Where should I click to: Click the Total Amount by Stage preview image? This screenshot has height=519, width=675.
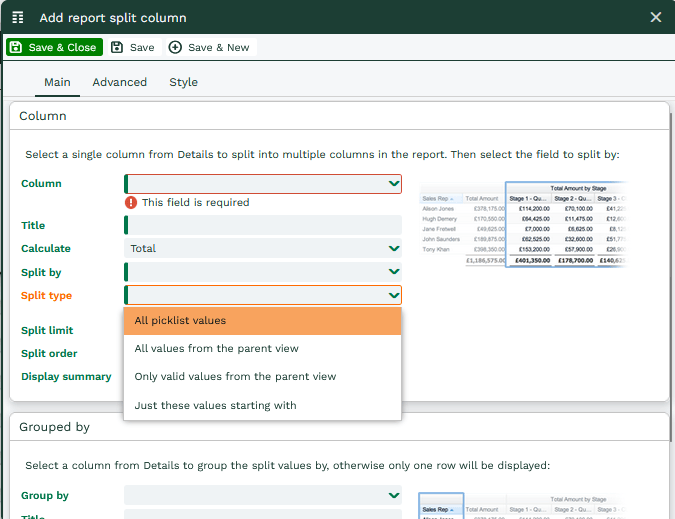(x=523, y=225)
